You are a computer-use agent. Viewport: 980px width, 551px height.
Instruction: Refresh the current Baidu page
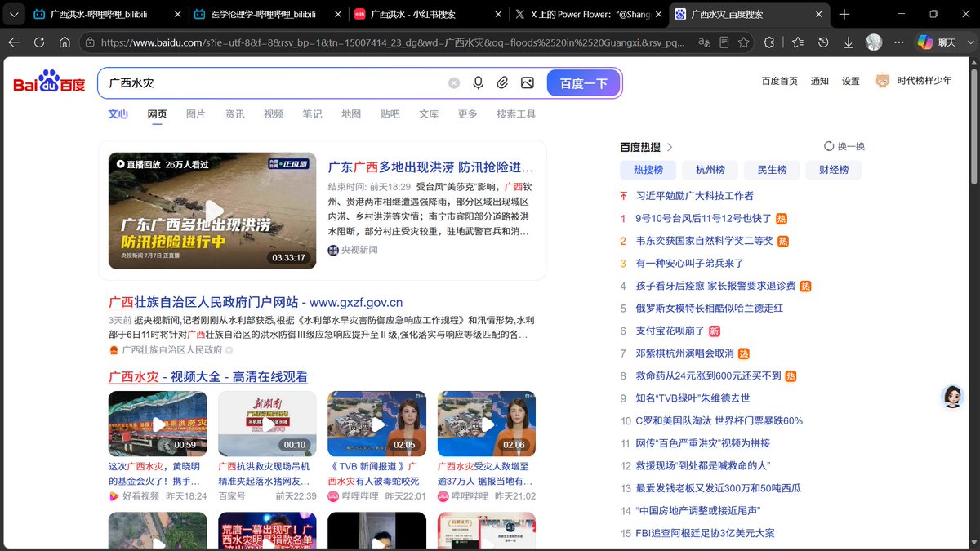pos(38,42)
